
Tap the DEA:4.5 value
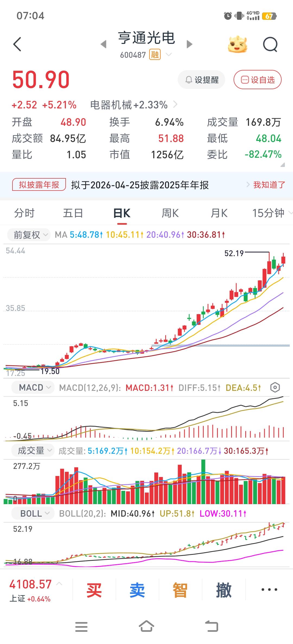(x=243, y=388)
